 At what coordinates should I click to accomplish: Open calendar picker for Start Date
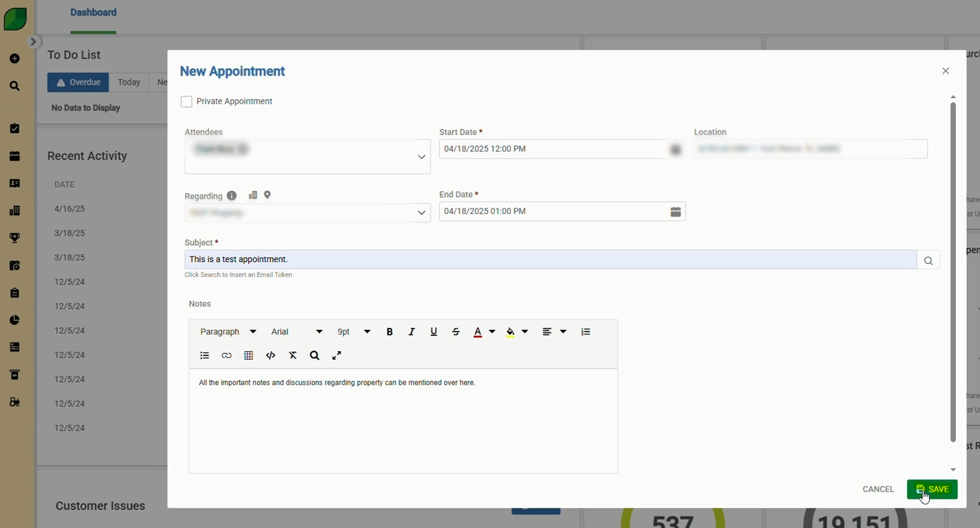pyautogui.click(x=676, y=149)
